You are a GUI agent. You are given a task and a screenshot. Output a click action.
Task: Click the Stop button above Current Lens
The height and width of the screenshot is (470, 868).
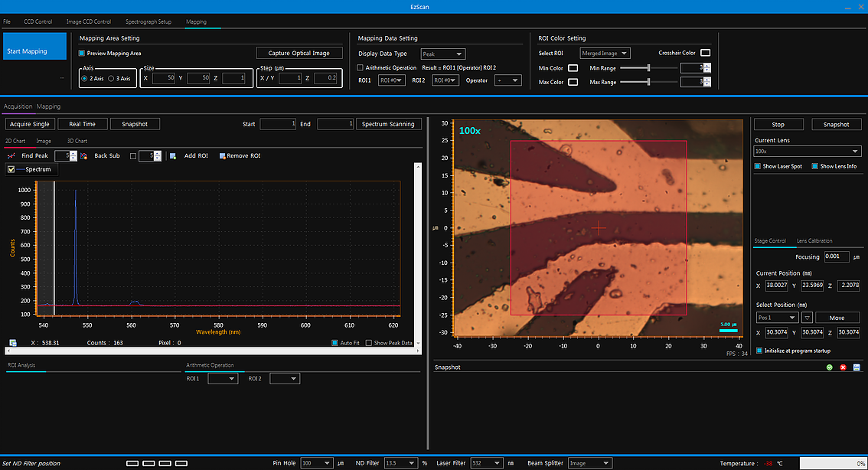[x=778, y=125]
